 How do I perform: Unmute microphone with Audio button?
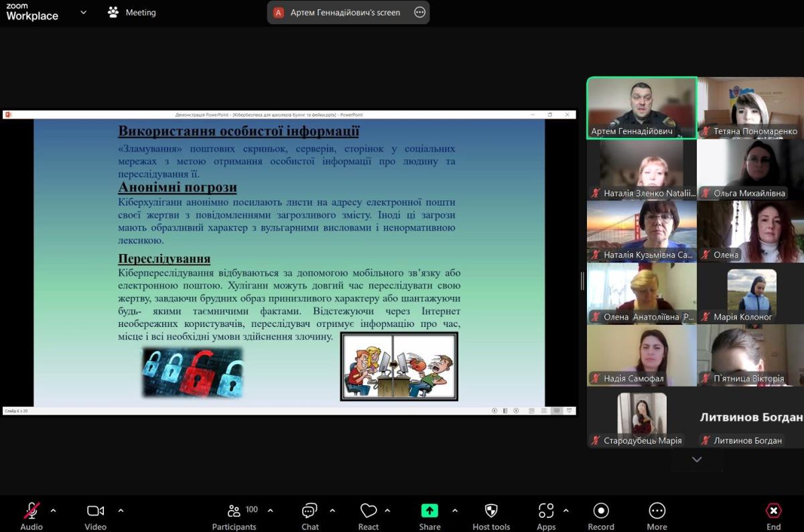click(x=31, y=515)
